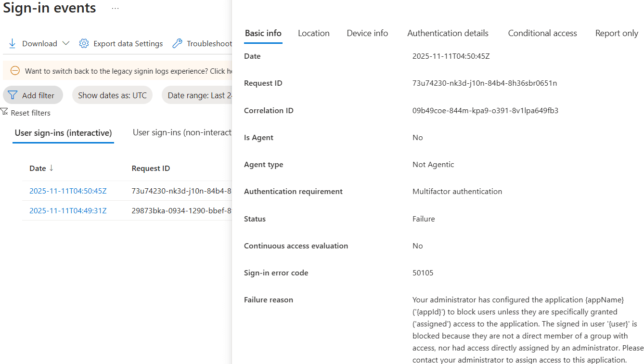Image resolution: width=644 pixels, height=364 pixels.
Task: Expand the Download dropdown chevron
Action: (x=65, y=43)
